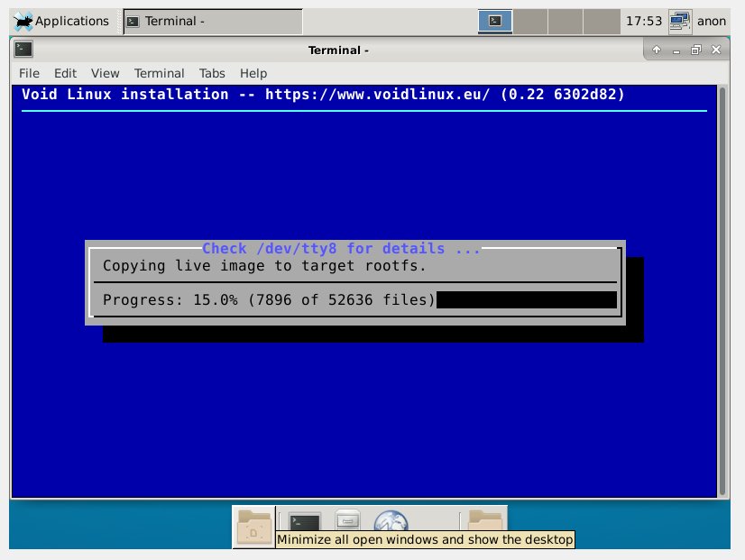Select the Terminal taskbar button
This screenshot has height=560, width=745.
click(212, 22)
